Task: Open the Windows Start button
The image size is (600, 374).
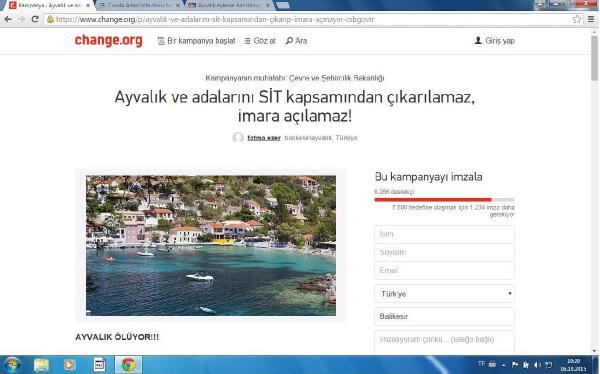Action: coord(12,364)
